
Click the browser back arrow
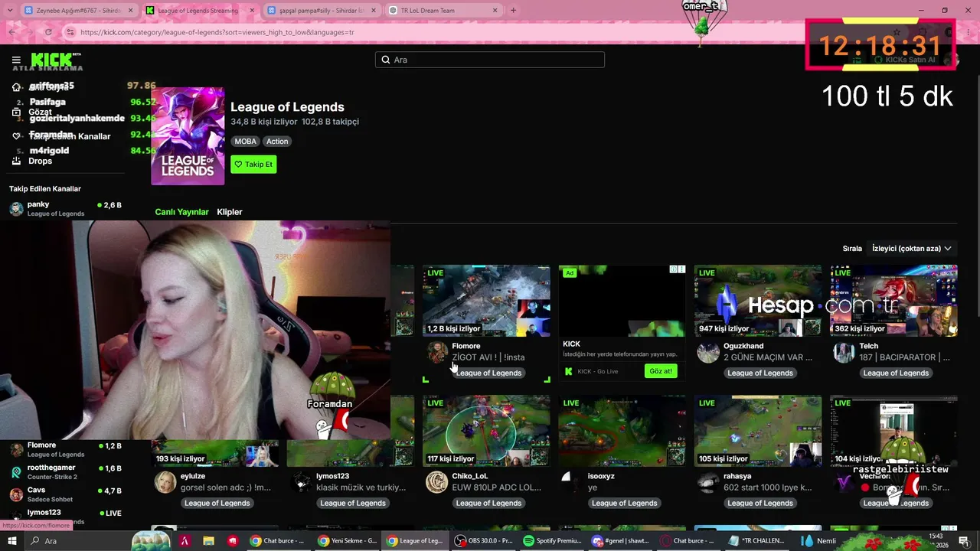pyautogui.click(x=13, y=32)
